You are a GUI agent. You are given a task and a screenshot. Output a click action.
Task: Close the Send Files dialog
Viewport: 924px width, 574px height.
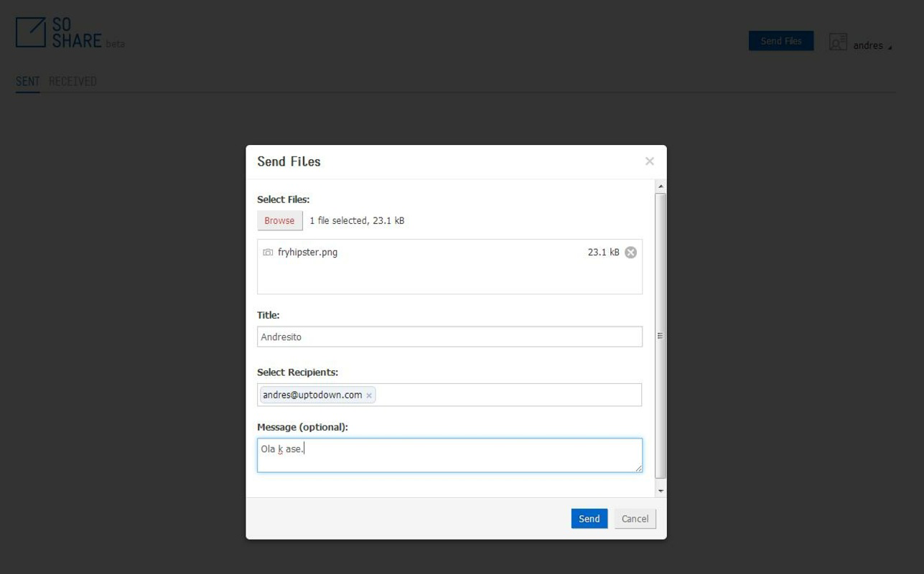pyautogui.click(x=650, y=161)
